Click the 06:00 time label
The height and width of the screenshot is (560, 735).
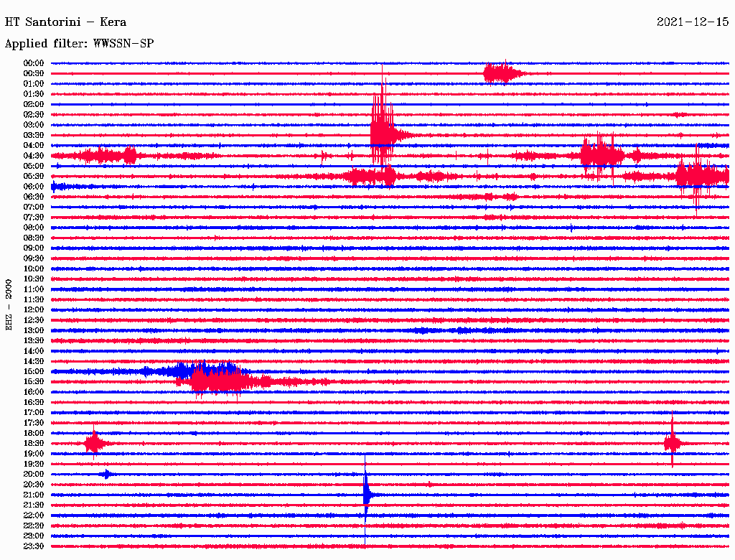pos(34,186)
